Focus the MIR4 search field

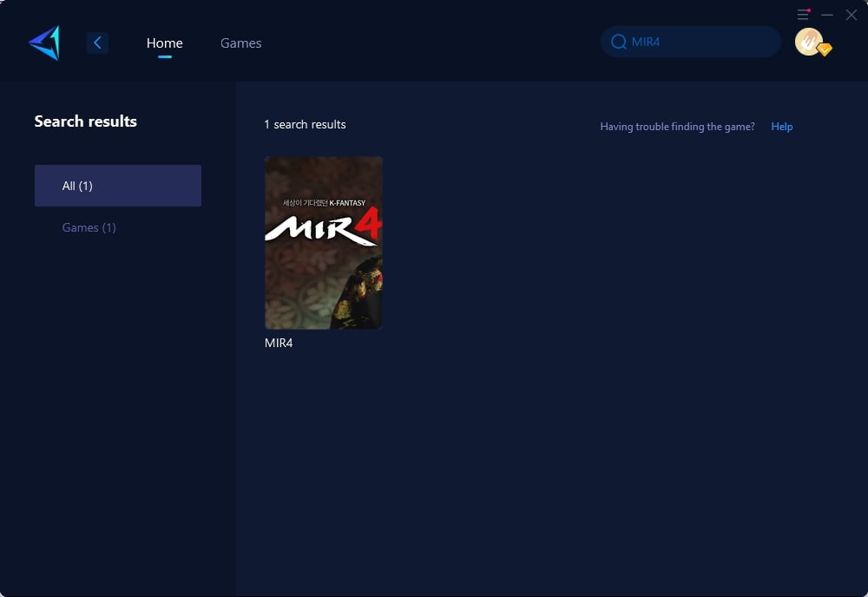(690, 42)
